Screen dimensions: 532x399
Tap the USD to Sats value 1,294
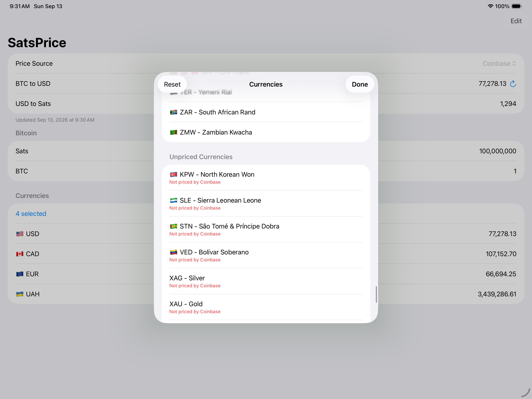coord(508,104)
